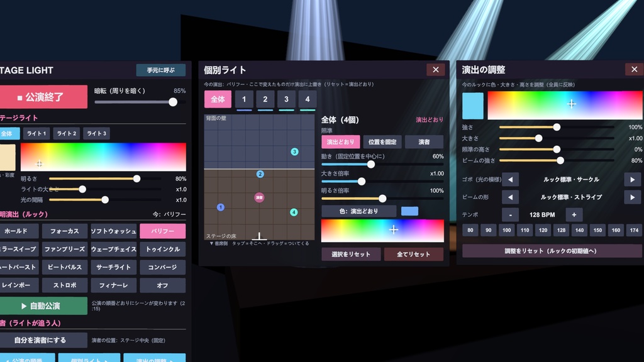Activate the バリフー look

[163, 231]
